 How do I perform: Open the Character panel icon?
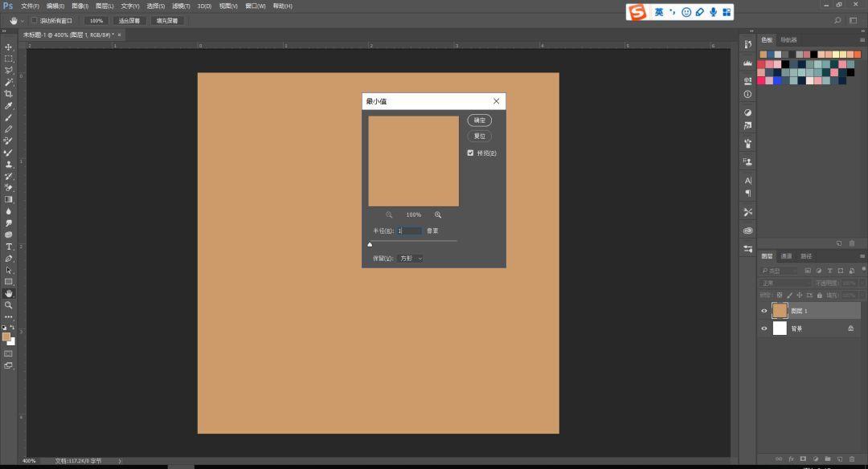[748, 181]
